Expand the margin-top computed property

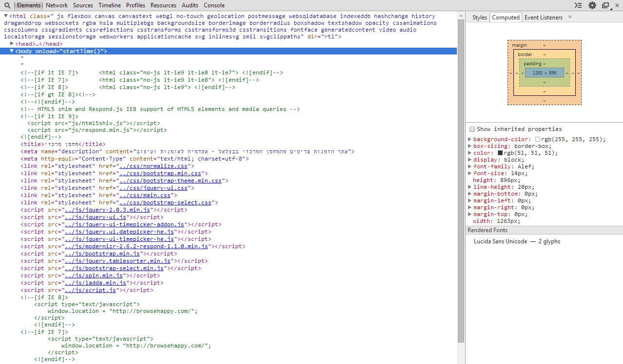(x=470, y=214)
